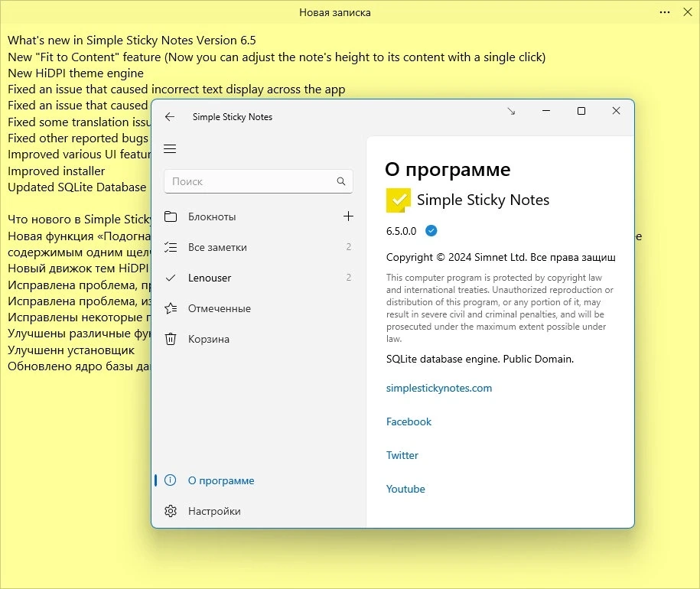Click "Improved installer" line in note

tap(57, 171)
